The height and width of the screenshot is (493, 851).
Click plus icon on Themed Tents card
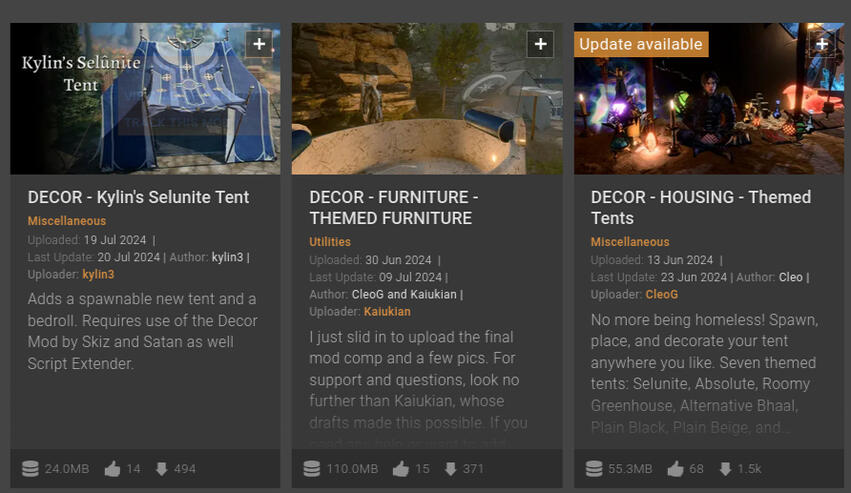point(822,44)
